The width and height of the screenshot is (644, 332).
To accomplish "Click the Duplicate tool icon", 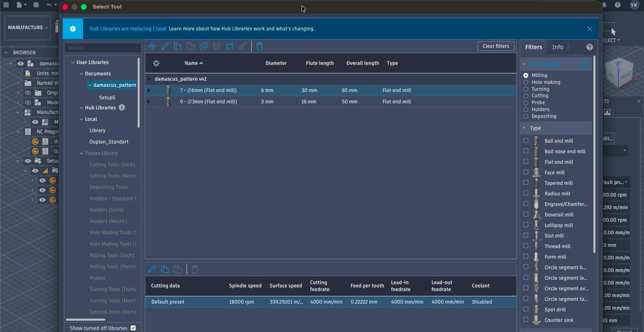I will (x=204, y=46).
